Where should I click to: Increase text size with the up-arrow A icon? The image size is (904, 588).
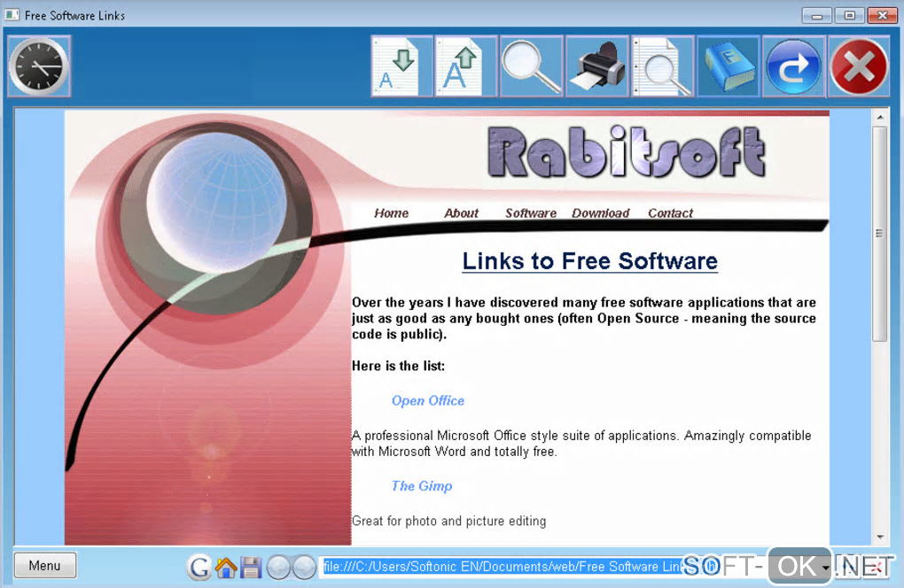coord(465,66)
